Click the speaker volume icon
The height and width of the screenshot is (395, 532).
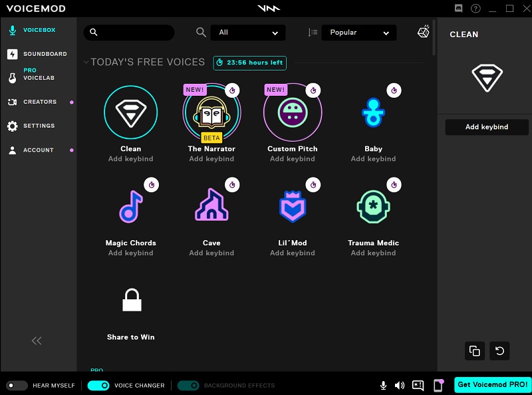[400, 386]
